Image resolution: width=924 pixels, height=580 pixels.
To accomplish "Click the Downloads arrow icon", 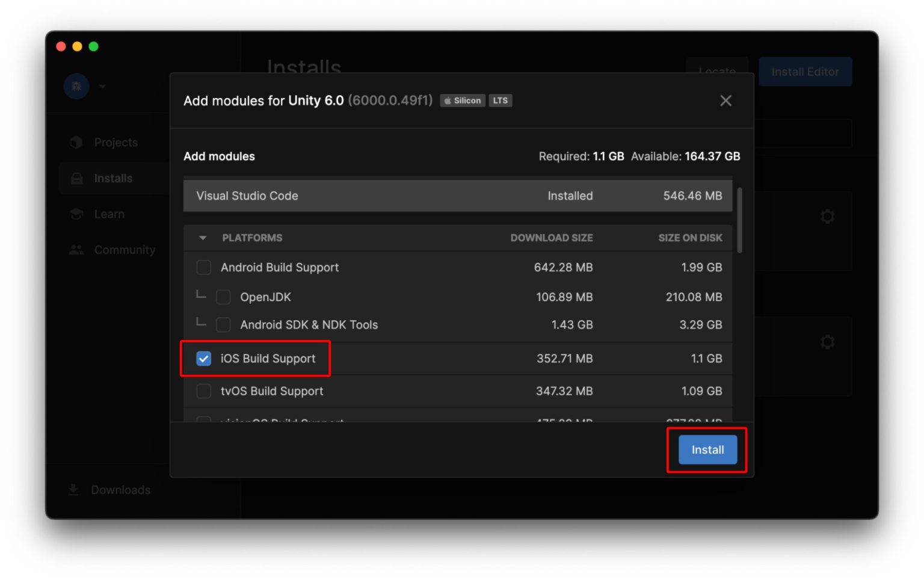I will pyautogui.click(x=73, y=490).
